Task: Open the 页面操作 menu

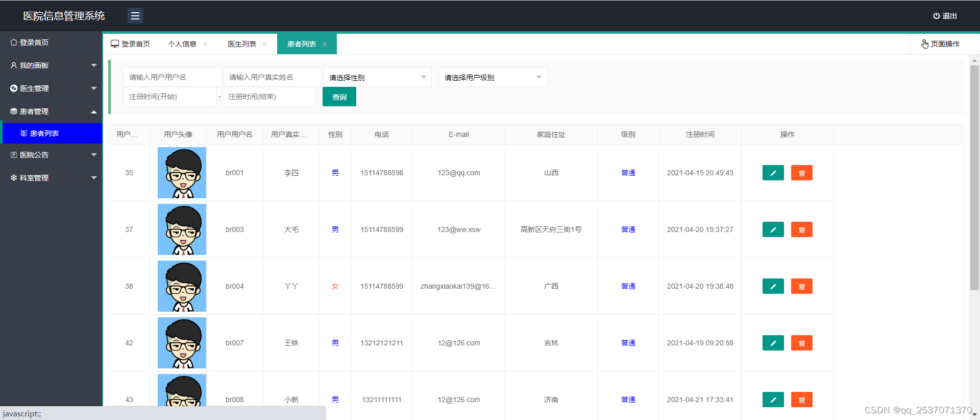Action: (940, 44)
